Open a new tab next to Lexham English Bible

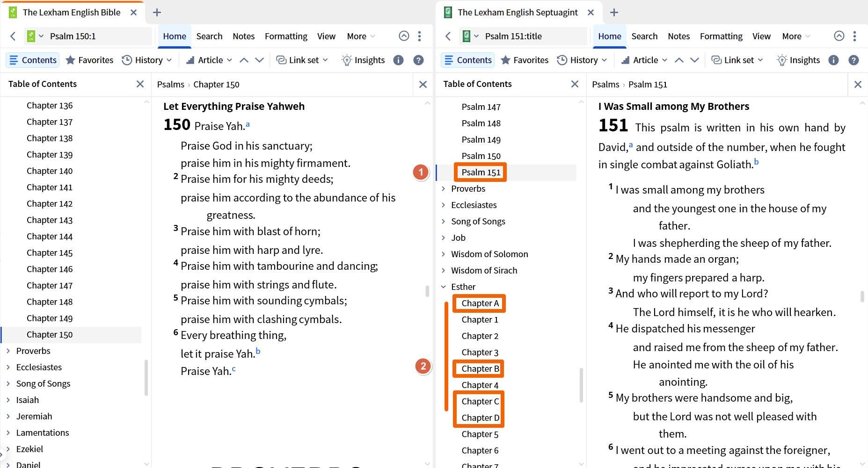(157, 13)
